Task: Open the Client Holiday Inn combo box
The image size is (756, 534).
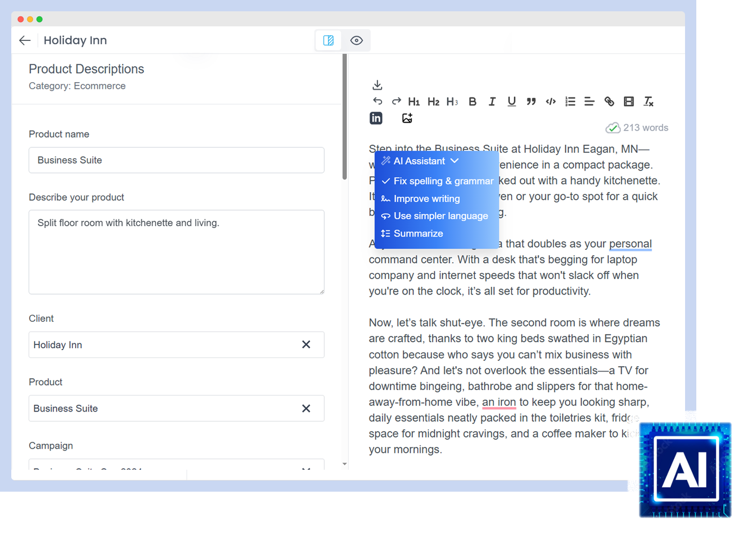Action: tap(177, 345)
